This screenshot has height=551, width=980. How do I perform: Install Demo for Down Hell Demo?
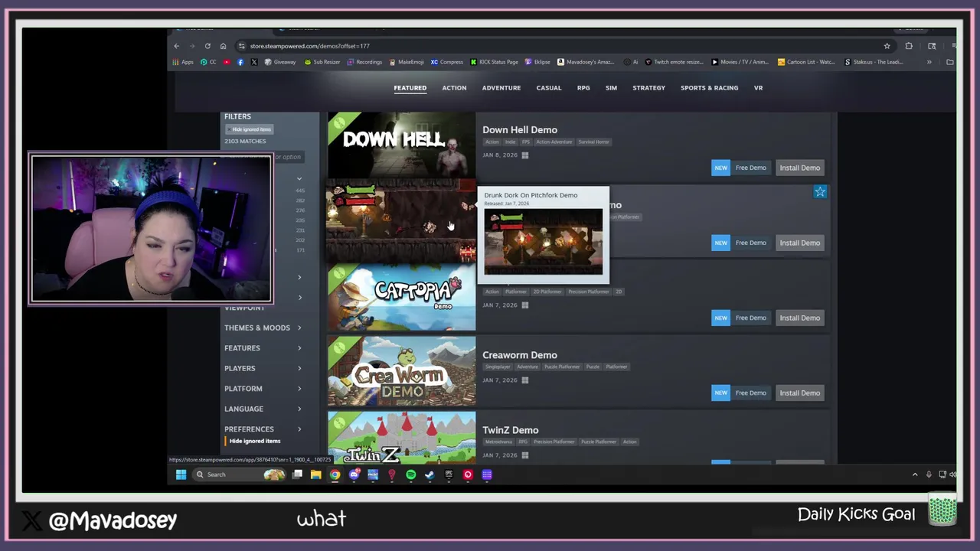pyautogui.click(x=799, y=168)
